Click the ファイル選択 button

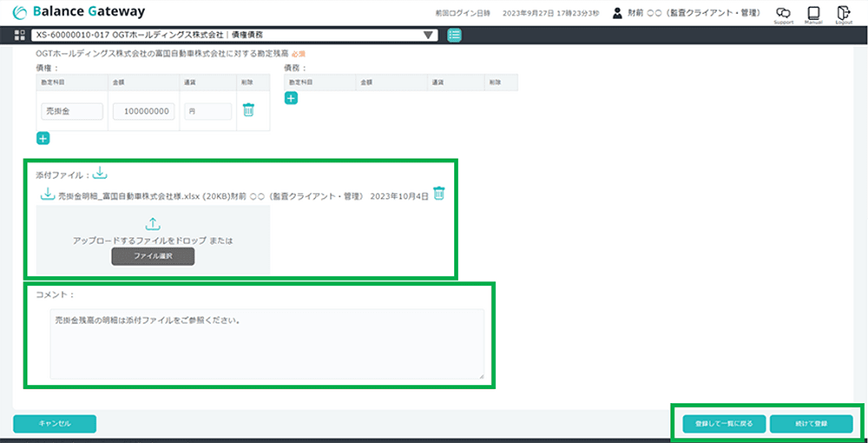click(152, 256)
